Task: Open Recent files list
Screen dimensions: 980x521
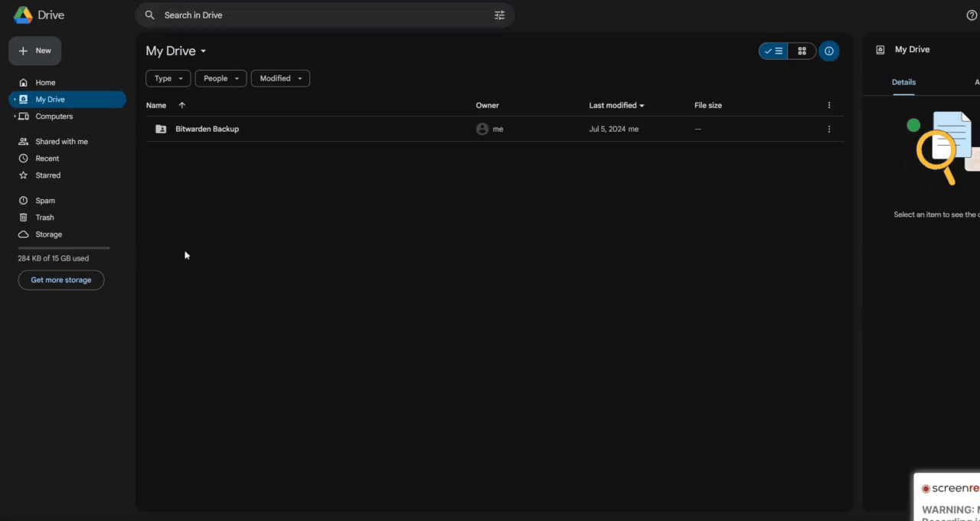Action: click(47, 159)
